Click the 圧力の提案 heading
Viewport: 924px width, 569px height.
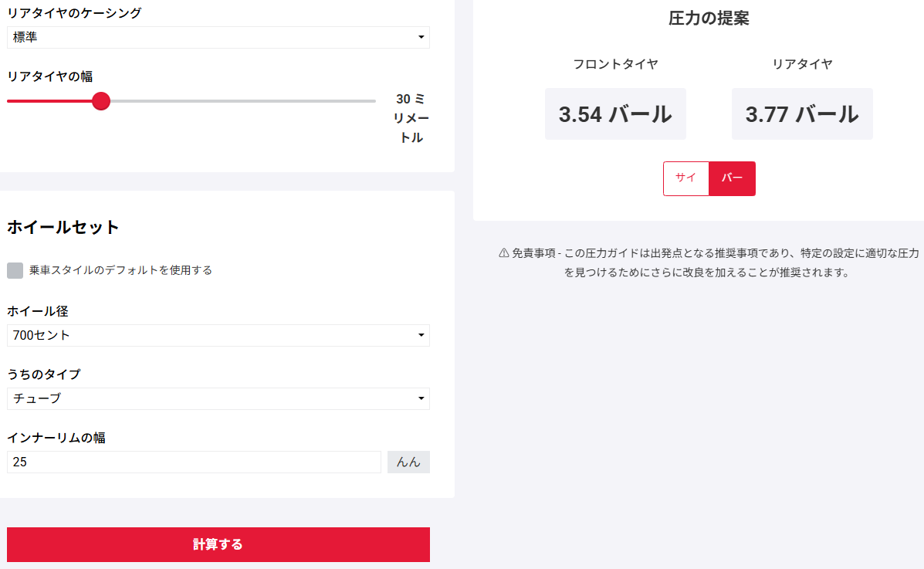coord(709,19)
